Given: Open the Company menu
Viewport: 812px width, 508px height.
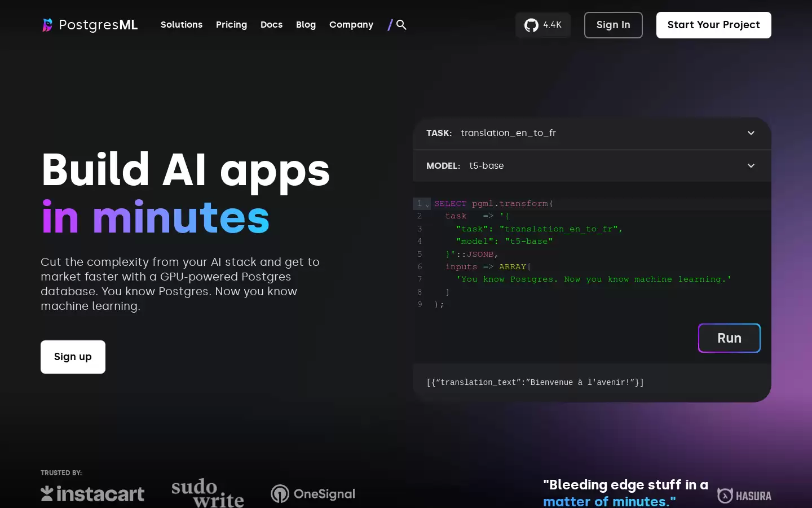Looking at the screenshot, I should (x=351, y=25).
